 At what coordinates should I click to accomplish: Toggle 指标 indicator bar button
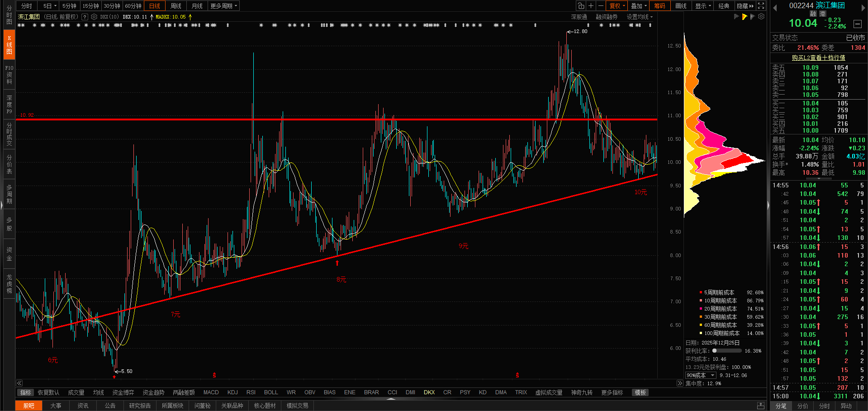26,392
